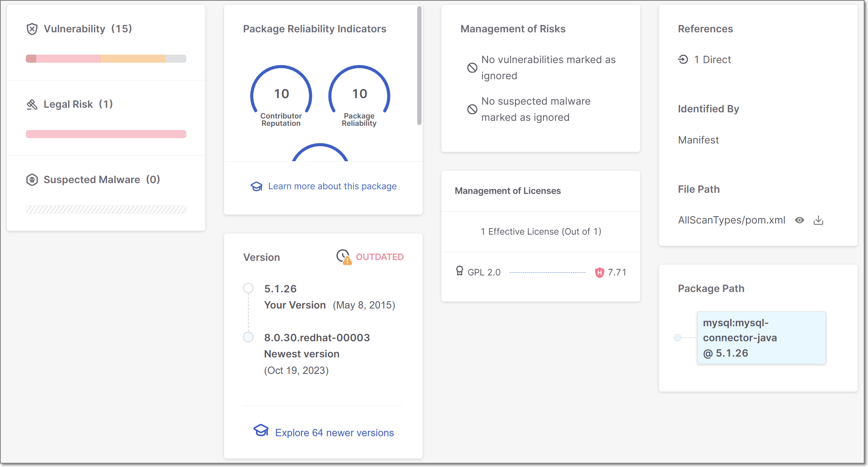Preview pom.xml with the eye icon
Image resolution: width=868 pixels, height=467 pixels.
coord(799,220)
